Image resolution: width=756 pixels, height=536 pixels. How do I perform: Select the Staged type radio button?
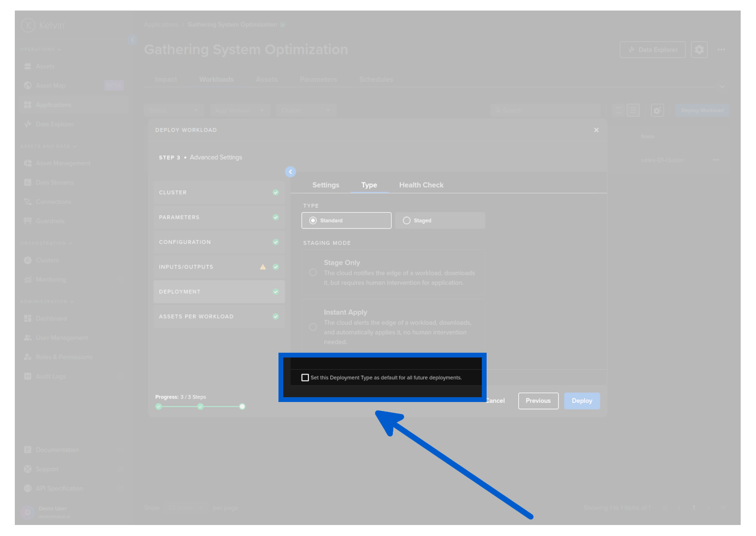click(407, 221)
